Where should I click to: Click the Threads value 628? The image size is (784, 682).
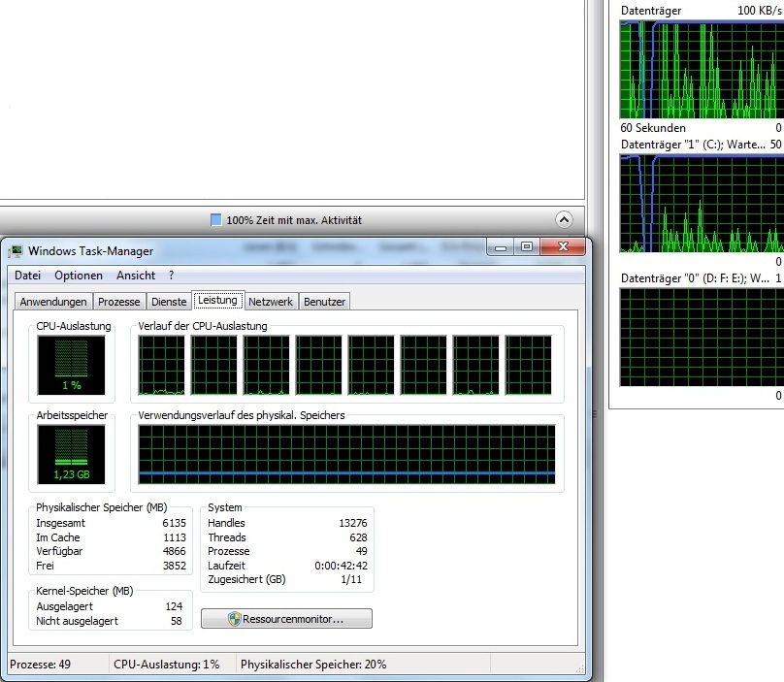pyautogui.click(x=358, y=537)
